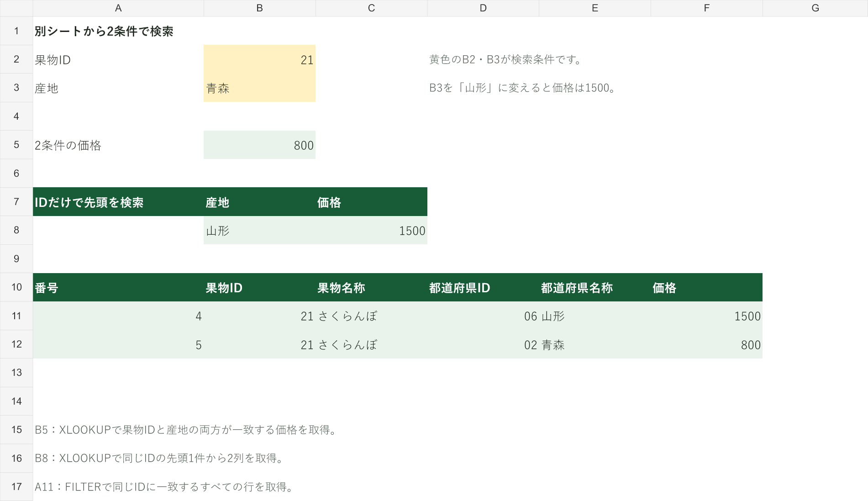Select column B header

[x=259, y=8]
